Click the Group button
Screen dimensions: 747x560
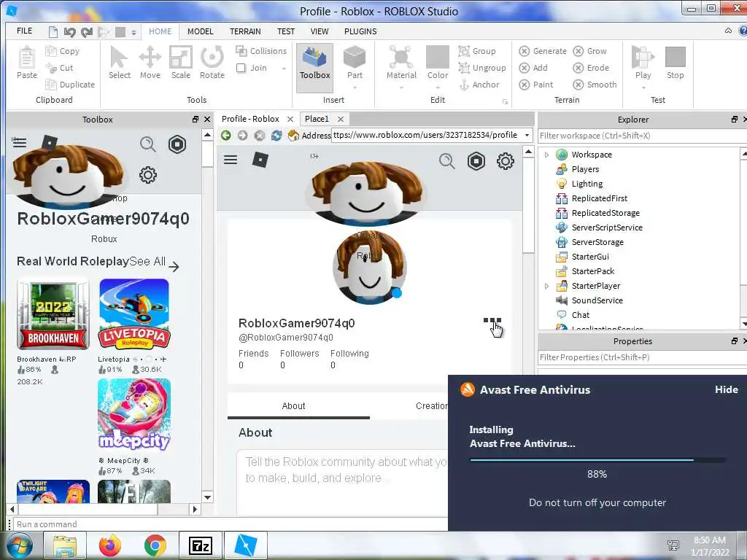pos(477,51)
